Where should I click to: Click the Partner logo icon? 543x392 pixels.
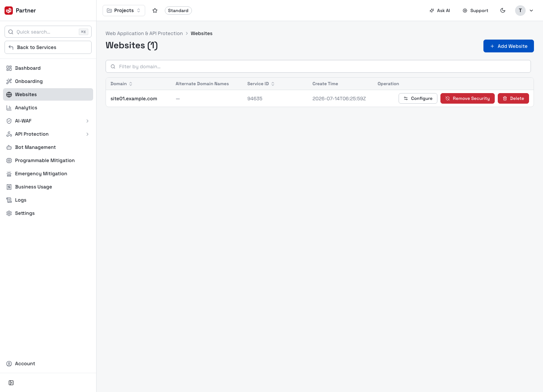tap(9, 11)
